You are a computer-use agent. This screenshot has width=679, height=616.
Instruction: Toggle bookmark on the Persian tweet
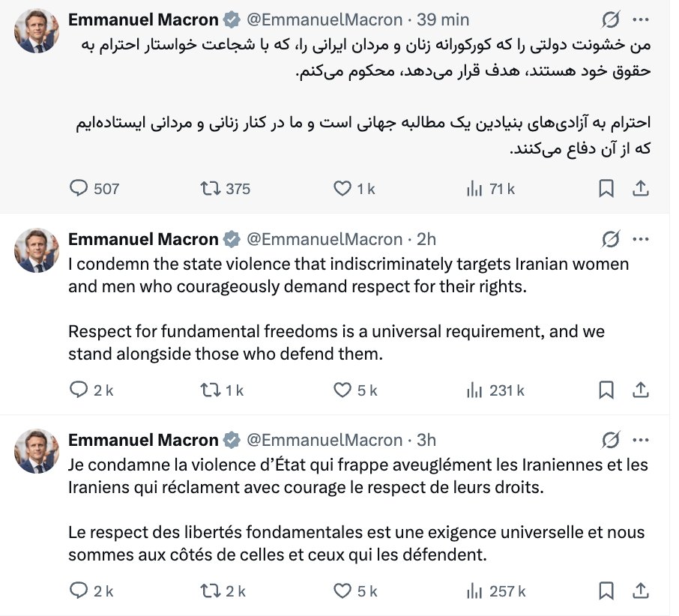tap(606, 189)
